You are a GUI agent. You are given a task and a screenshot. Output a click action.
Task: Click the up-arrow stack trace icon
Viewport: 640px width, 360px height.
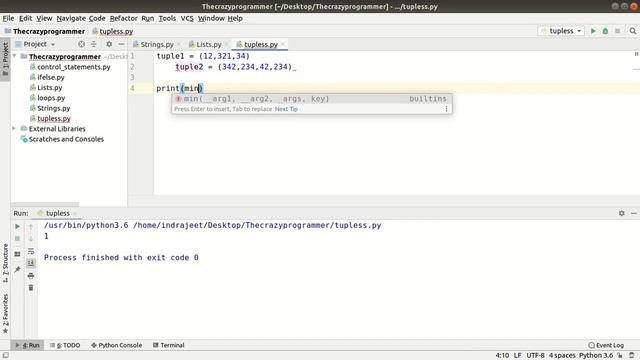pos(31,227)
